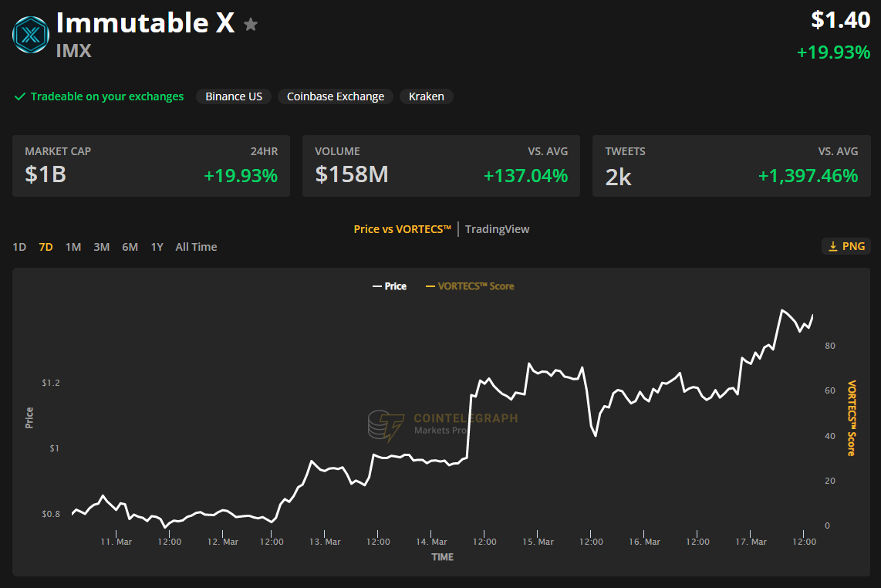The image size is (881, 588).
Task: Toggle the favorite star next to Immutable X
Action: tap(251, 24)
